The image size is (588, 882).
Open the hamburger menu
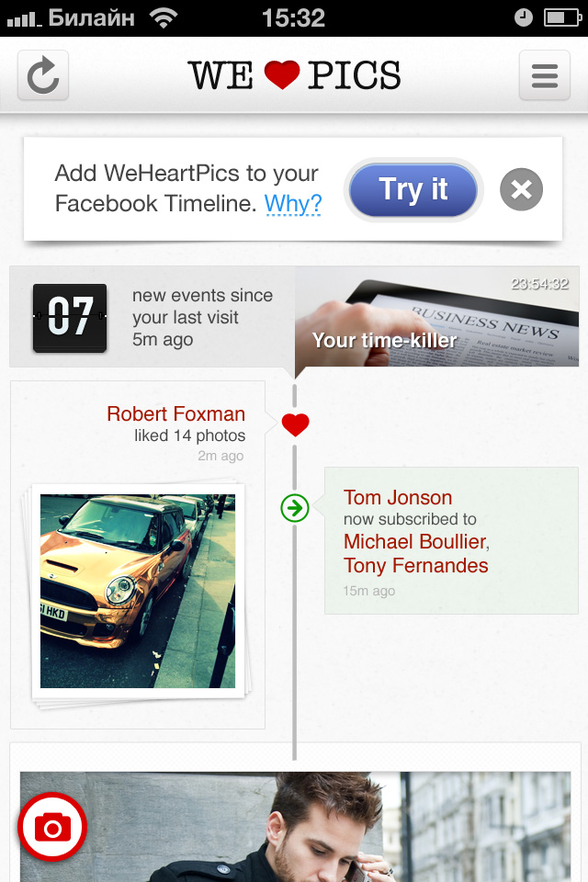545,75
